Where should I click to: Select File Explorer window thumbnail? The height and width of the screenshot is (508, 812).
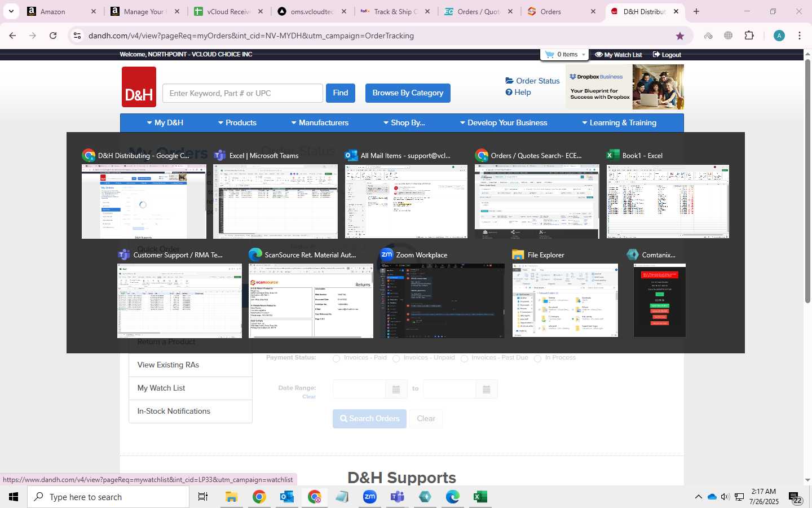pyautogui.click(x=565, y=300)
